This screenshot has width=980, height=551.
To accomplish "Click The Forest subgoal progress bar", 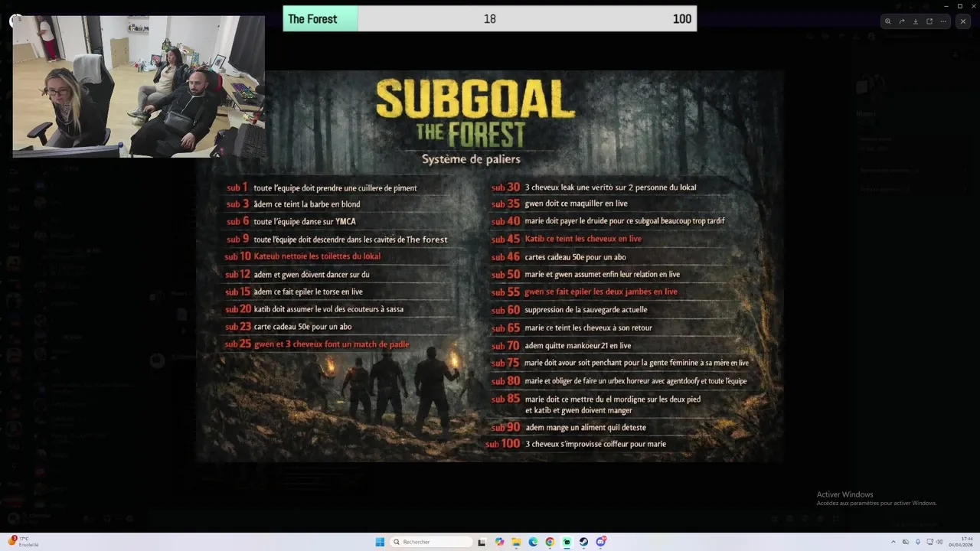I will [x=490, y=19].
